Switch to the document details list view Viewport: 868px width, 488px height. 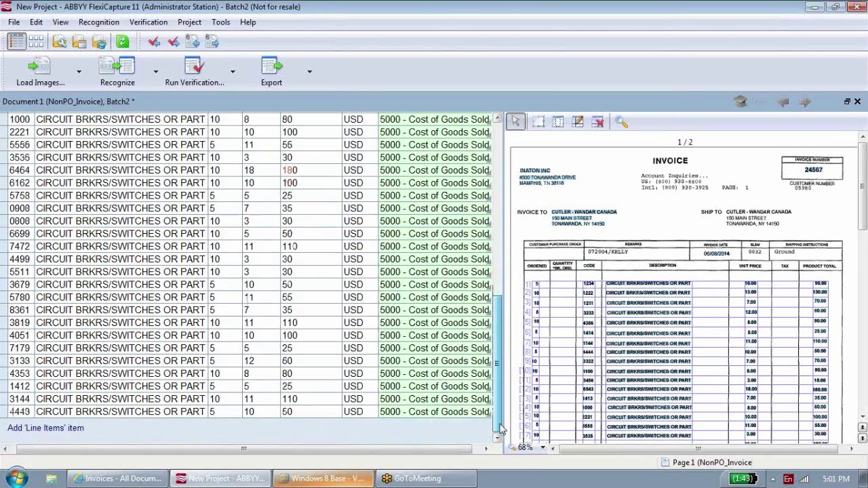coord(16,42)
